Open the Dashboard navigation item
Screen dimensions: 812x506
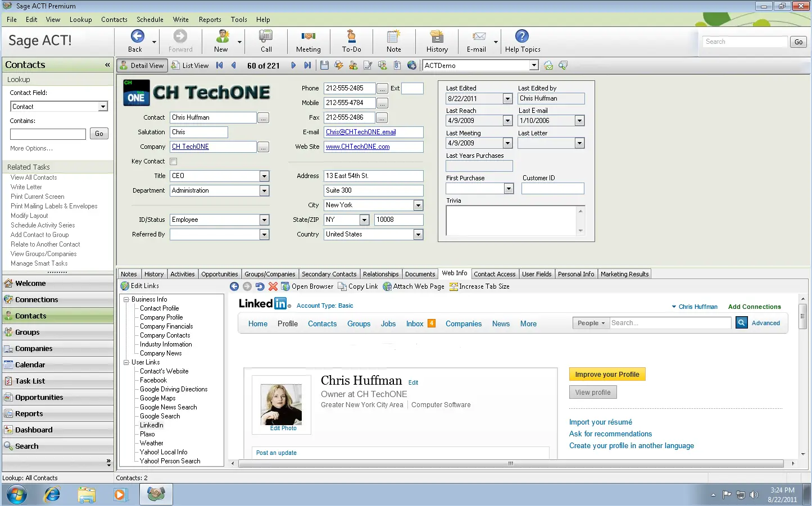point(58,430)
